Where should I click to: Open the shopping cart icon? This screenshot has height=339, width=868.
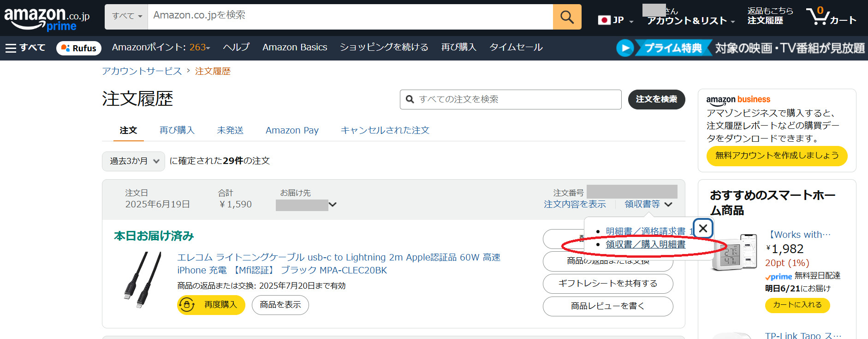820,17
